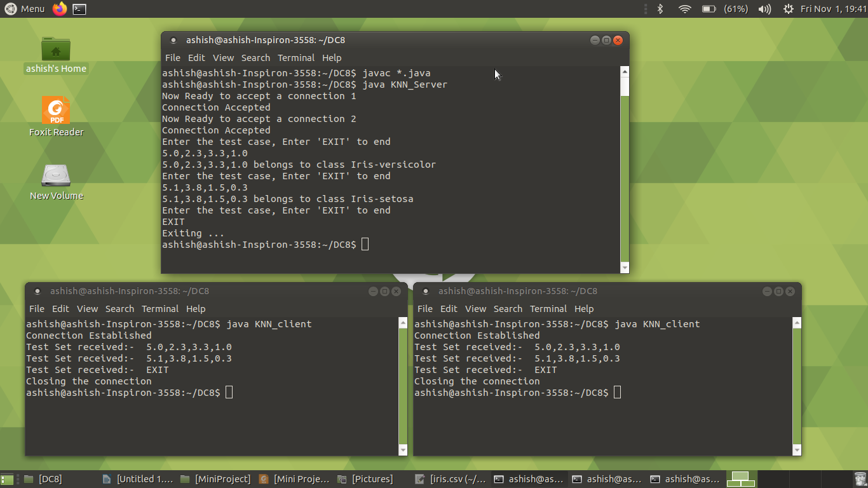Switch to [Mini Proje... presentation in taskbar
Image resolution: width=868 pixels, height=488 pixels.
tap(294, 479)
